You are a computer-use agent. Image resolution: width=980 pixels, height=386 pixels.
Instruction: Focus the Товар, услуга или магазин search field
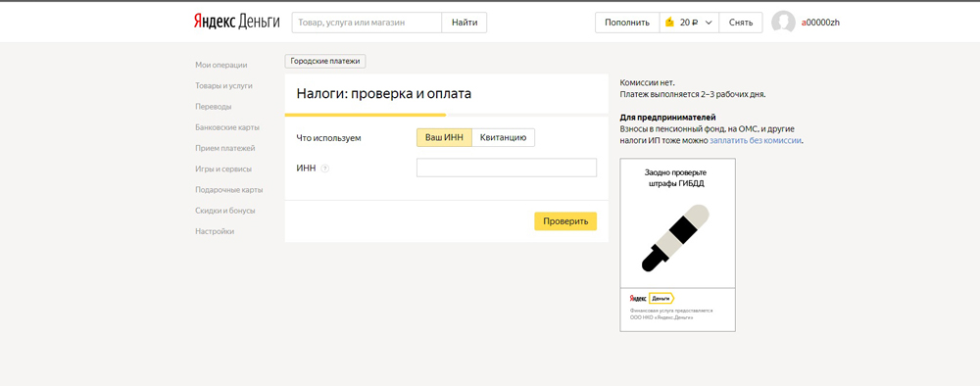pyautogui.click(x=367, y=23)
